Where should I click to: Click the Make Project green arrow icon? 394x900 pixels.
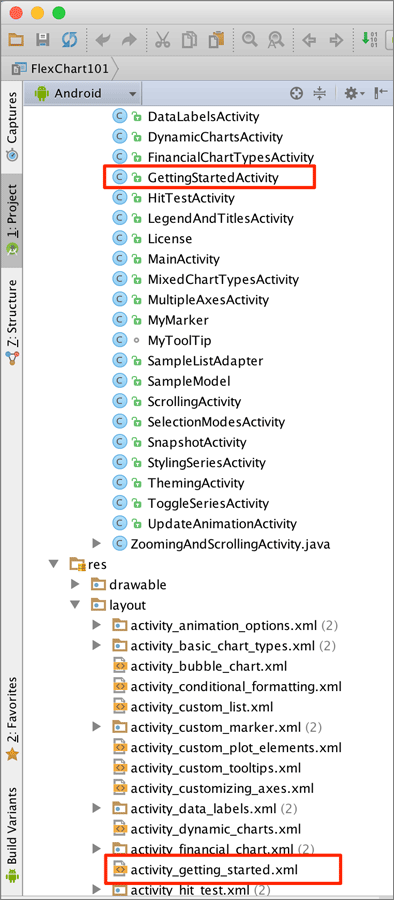(x=369, y=40)
